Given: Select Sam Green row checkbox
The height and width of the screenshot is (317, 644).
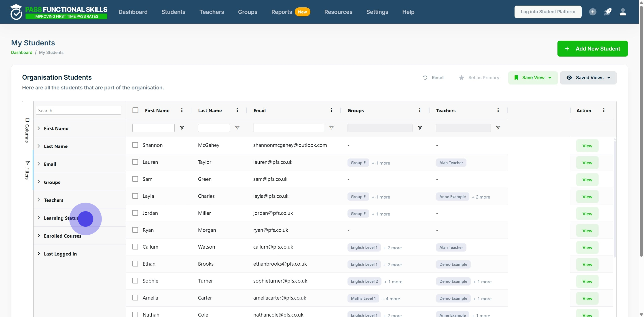Looking at the screenshot, I should click(x=135, y=179).
